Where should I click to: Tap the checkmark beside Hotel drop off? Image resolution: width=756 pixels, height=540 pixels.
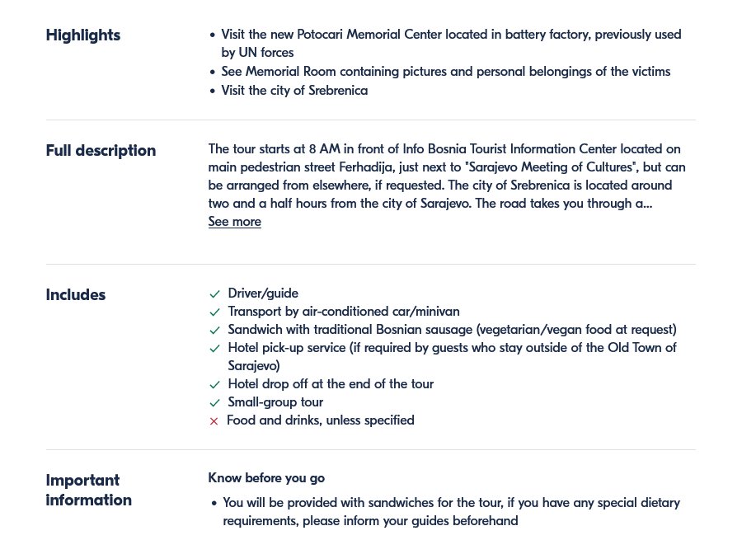[214, 385]
